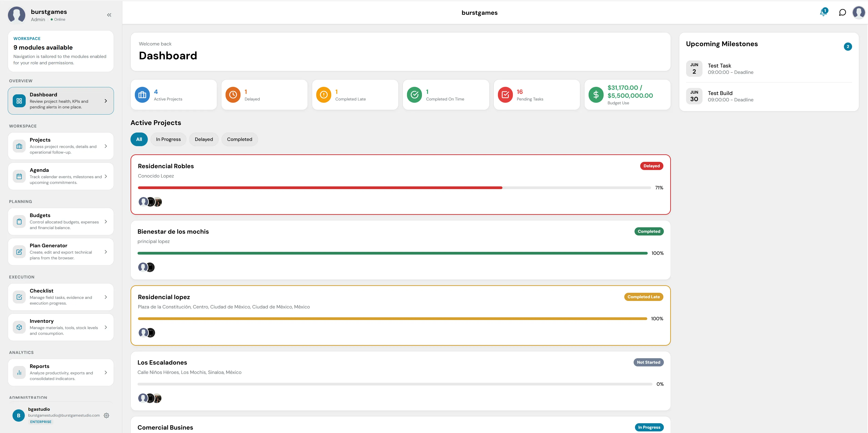
Task: Open Test Task milestone
Action: point(769,69)
